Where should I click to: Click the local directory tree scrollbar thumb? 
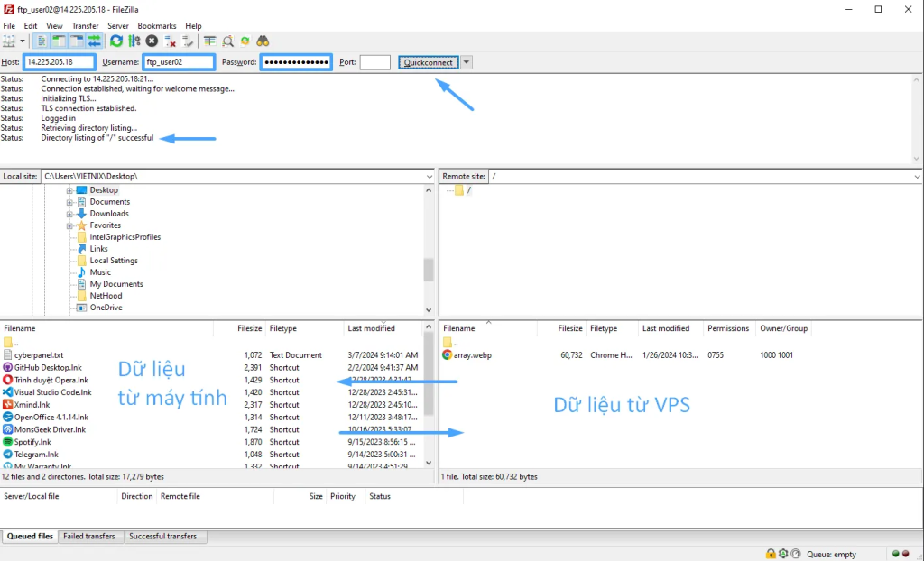(x=429, y=271)
